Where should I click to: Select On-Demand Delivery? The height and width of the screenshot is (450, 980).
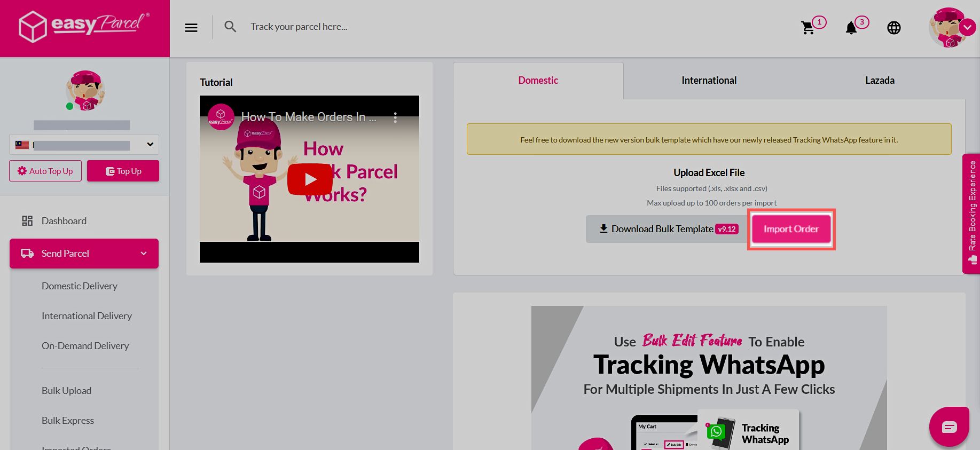coord(85,346)
